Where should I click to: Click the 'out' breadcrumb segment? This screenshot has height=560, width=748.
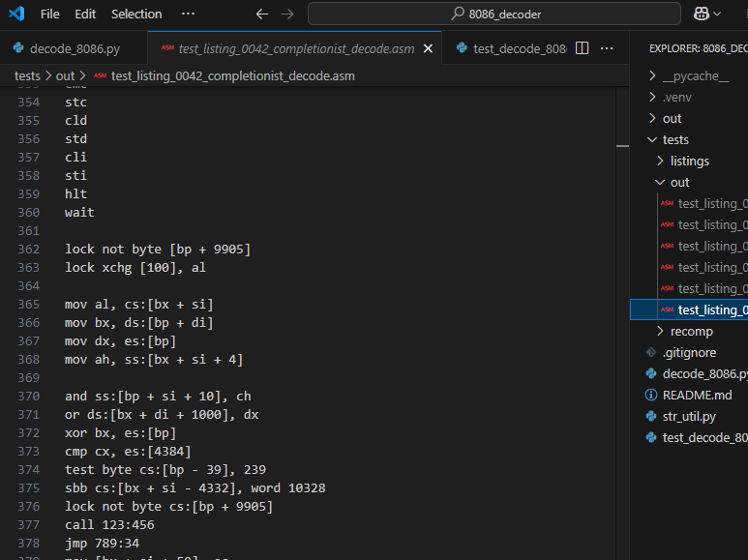point(65,75)
